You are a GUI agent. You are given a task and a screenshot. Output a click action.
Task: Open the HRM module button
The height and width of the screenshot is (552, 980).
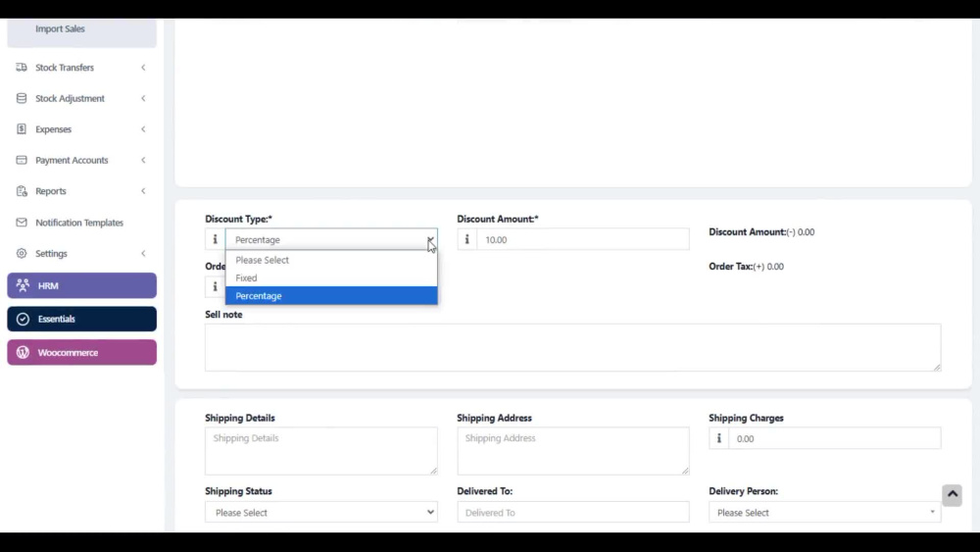[x=82, y=285]
